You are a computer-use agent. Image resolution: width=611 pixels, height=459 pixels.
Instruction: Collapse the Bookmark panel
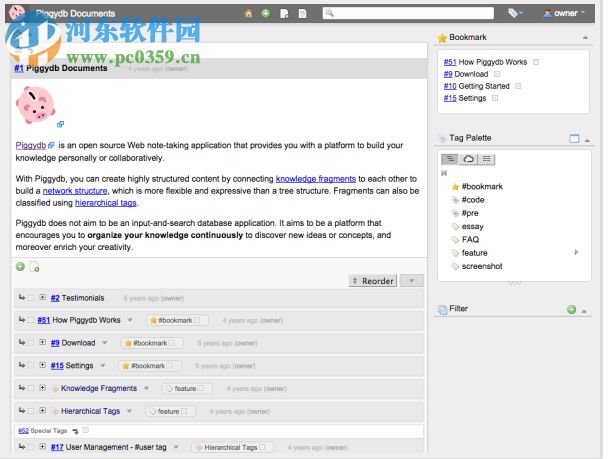[x=585, y=38]
